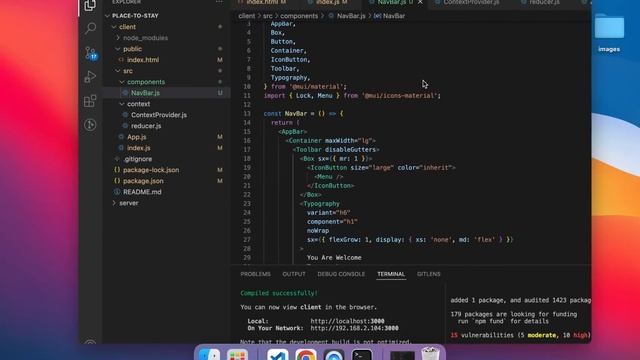Collapse the PLACE-TO-STAY root folder
Viewport: 640px width, 360px height.
pyautogui.click(x=108, y=16)
